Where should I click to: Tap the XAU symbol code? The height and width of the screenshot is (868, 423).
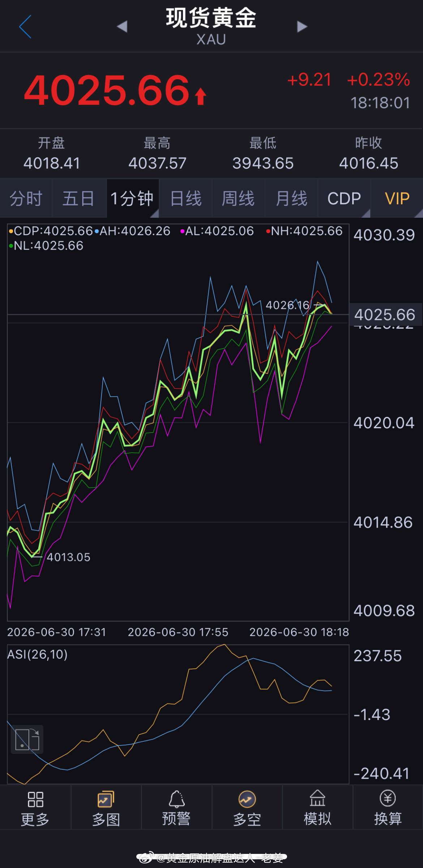(x=211, y=39)
